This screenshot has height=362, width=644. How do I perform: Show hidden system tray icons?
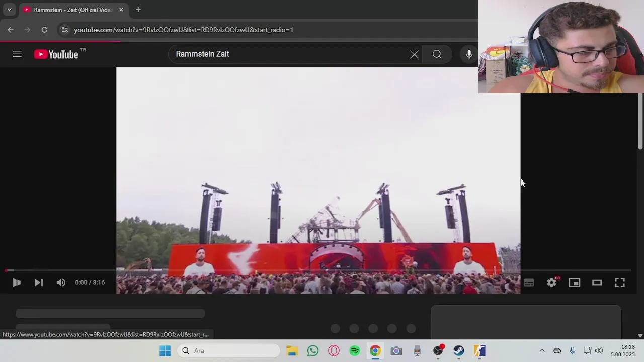(542, 351)
